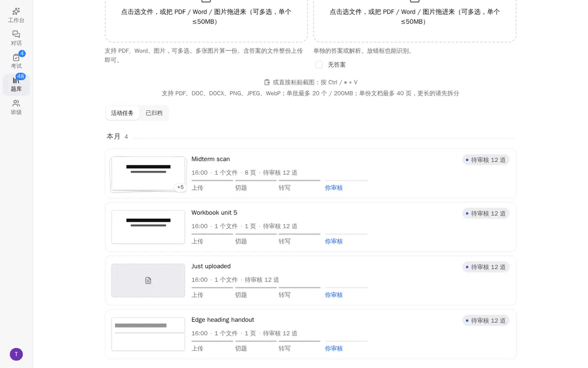
Task: Open the 工作台 workspace sidebar icon
Action: [16, 15]
